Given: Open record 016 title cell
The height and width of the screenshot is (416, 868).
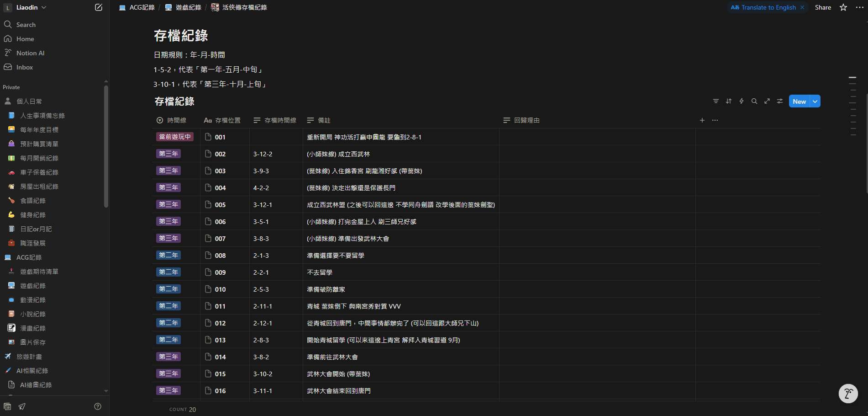Looking at the screenshot, I should (225, 391).
